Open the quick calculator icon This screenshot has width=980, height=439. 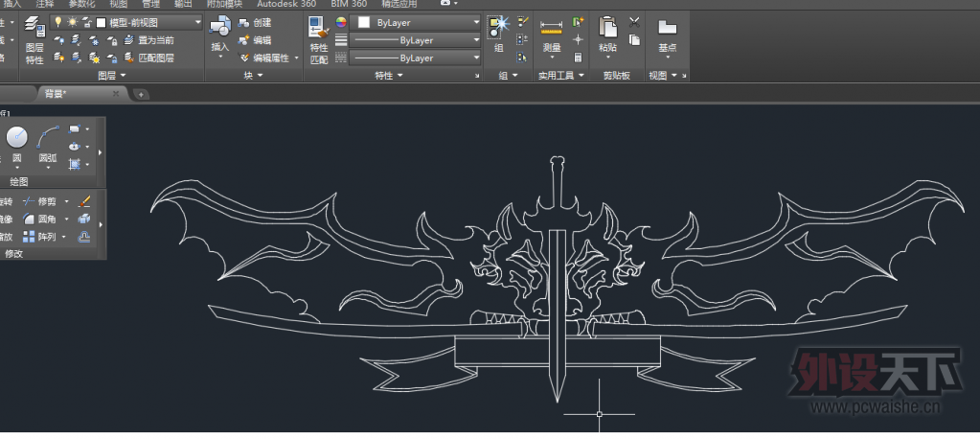(578, 57)
